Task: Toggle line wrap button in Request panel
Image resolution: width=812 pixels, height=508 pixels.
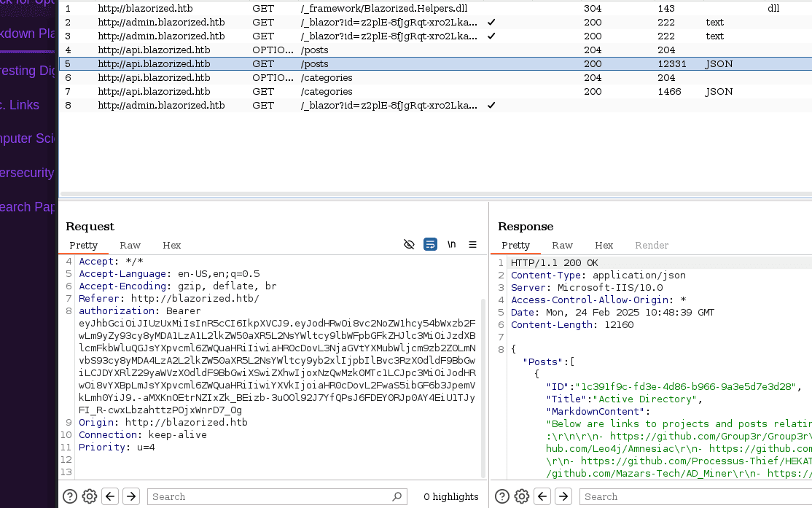Action: click(430, 244)
